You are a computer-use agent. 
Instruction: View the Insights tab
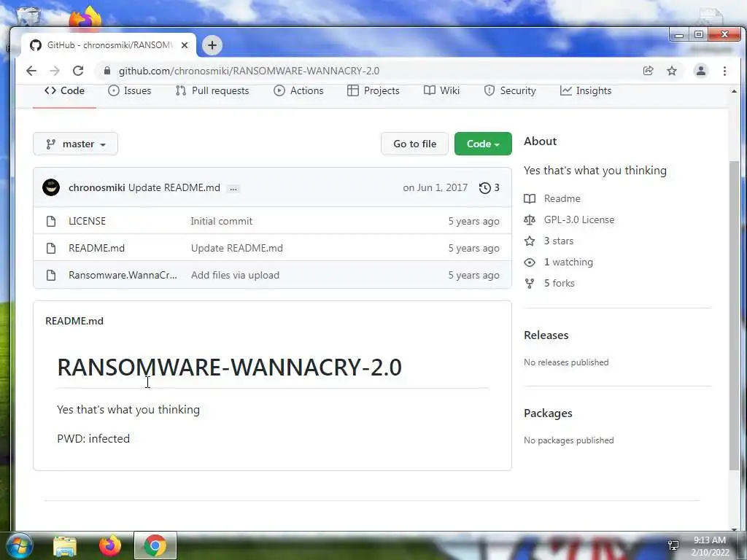click(586, 90)
